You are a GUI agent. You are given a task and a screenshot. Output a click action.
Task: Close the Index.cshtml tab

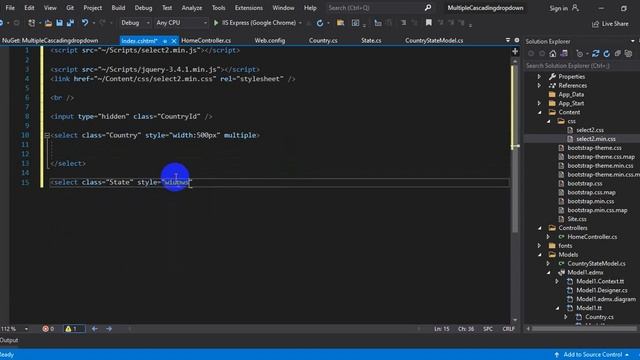[173, 41]
